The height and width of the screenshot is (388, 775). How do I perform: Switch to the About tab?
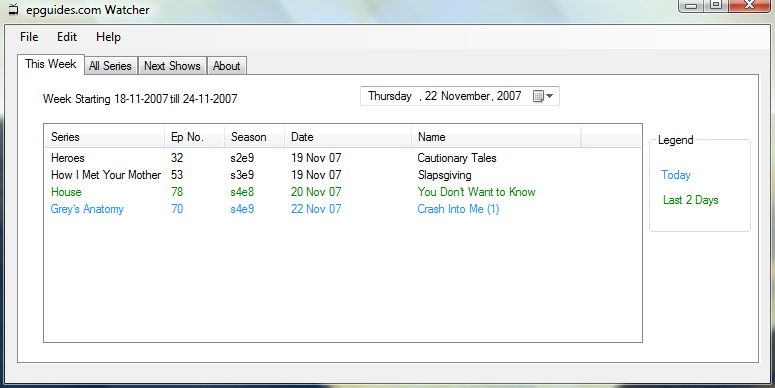226,66
